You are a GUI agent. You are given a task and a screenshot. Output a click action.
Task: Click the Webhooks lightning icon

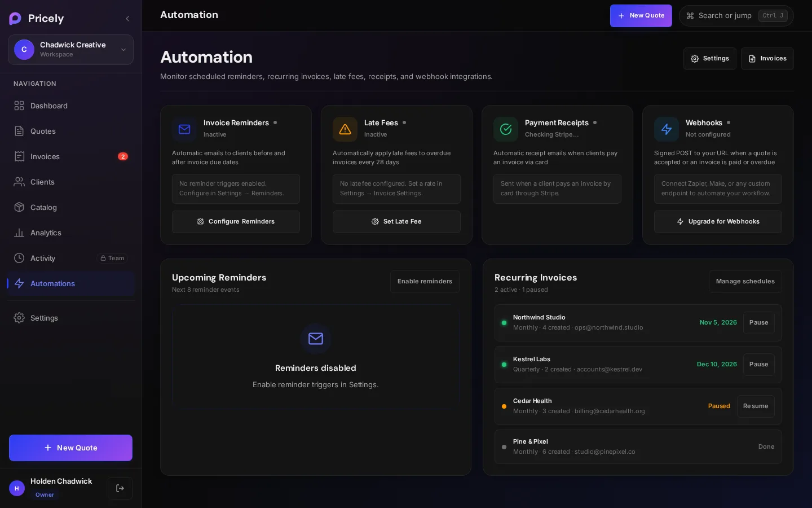click(x=667, y=129)
